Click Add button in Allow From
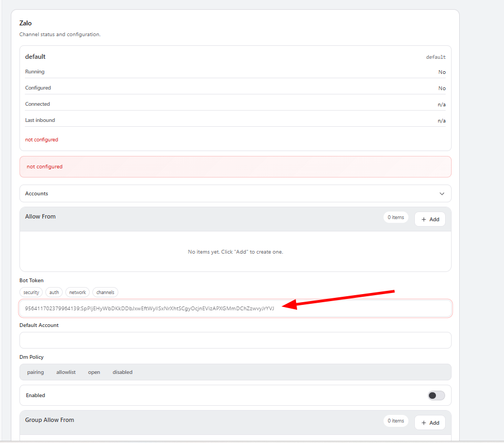This screenshot has height=443, width=504. [x=430, y=219]
